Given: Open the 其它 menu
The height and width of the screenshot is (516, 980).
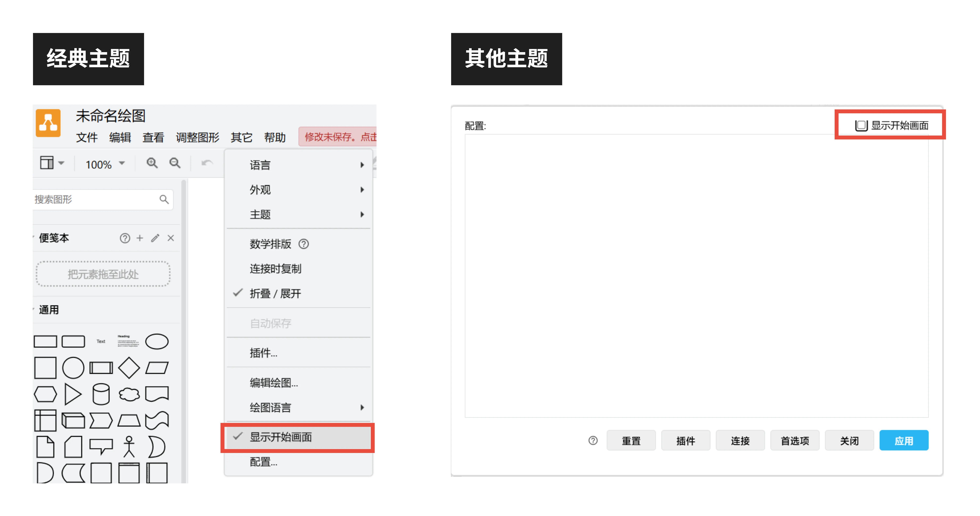Looking at the screenshot, I should [242, 137].
